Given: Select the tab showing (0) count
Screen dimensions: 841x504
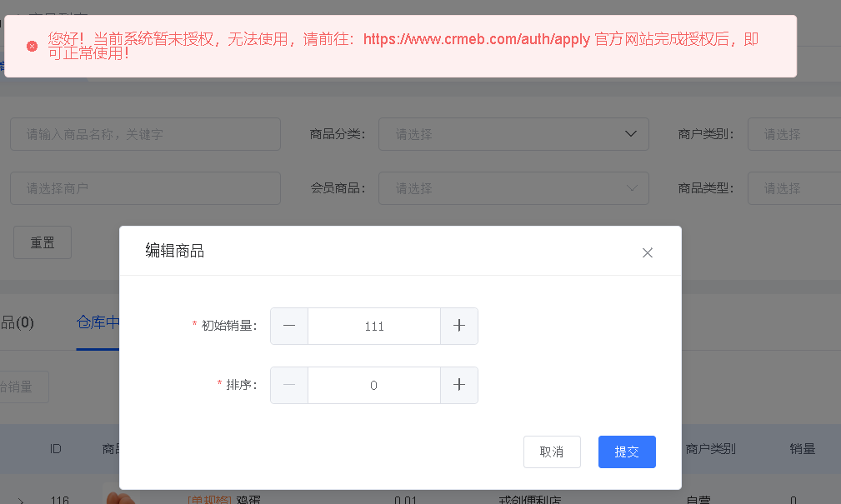Looking at the screenshot, I should tap(17, 322).
